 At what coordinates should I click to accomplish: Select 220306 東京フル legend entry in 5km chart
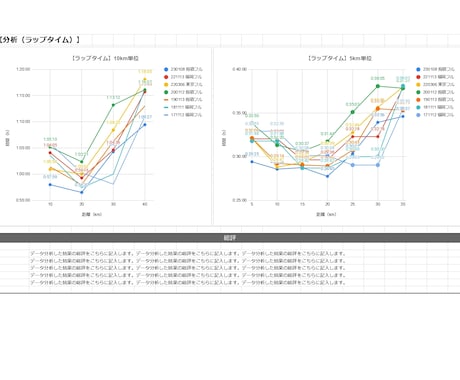(x=435, y=85)
